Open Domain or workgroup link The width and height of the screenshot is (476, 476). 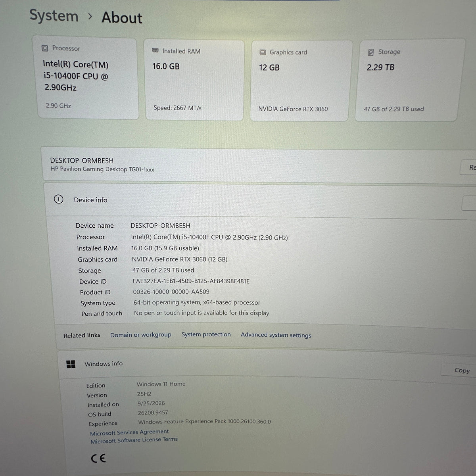click(x=141, y=335)
